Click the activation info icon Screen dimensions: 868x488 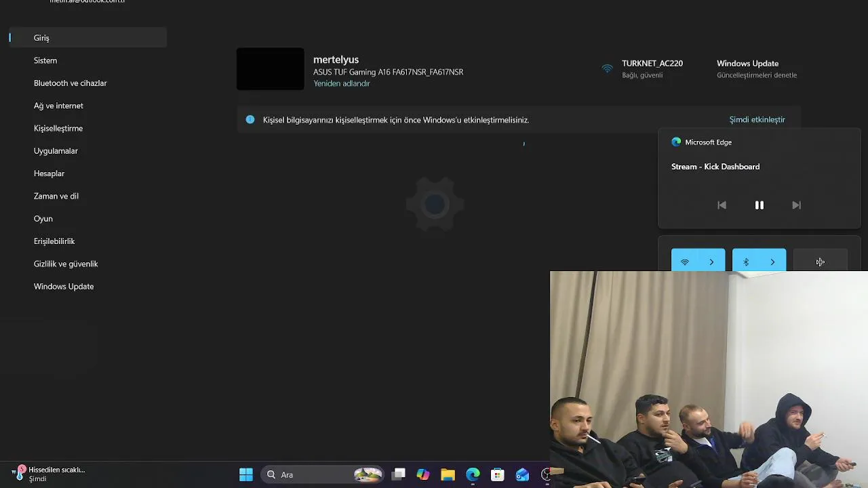click(x=250, y=119)
